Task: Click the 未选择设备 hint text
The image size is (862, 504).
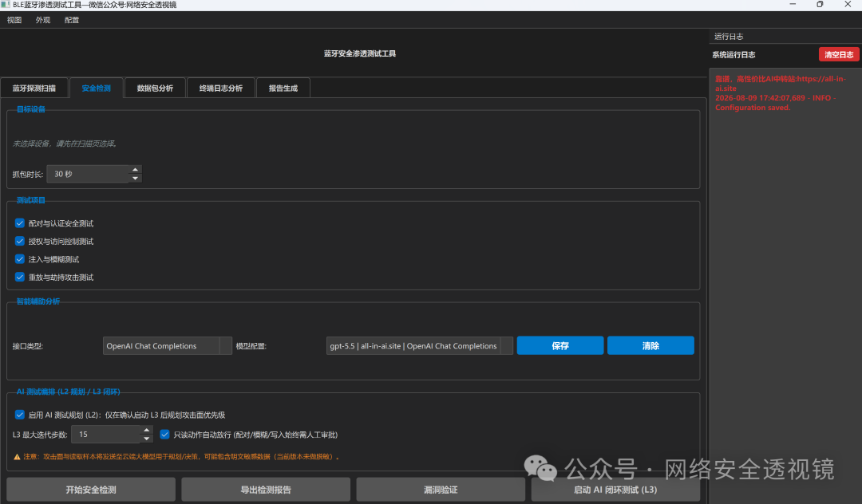Action: (x=65, y=144)
